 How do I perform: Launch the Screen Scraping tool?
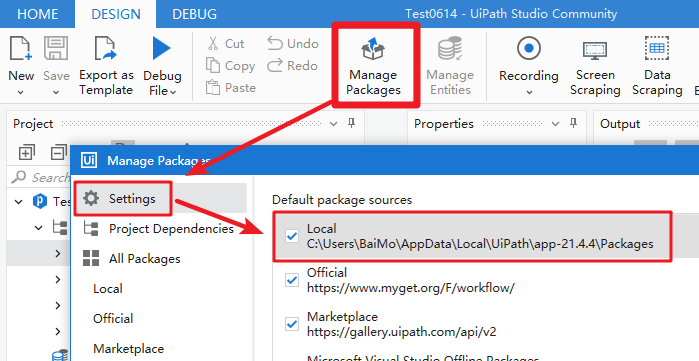(x=595, y=66)
